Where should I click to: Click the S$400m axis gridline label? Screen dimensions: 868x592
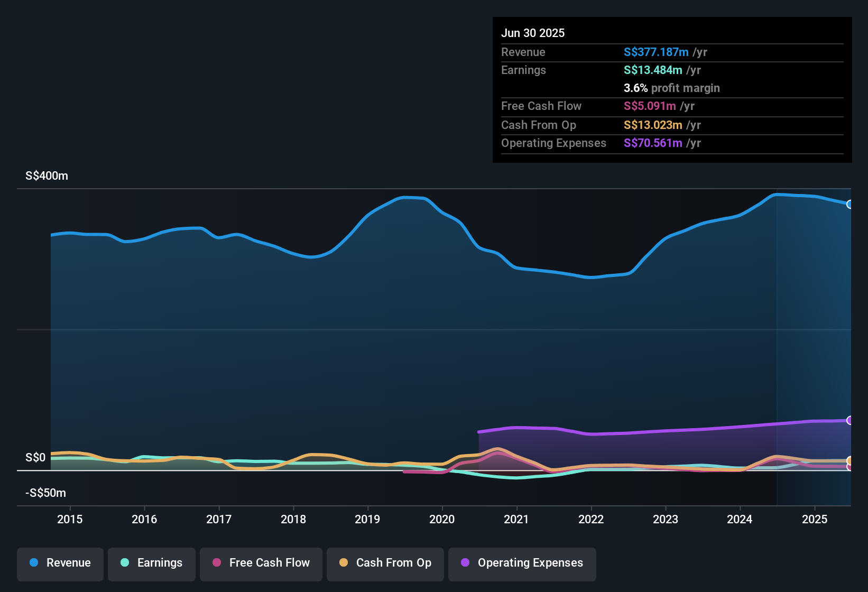(47, 175)
